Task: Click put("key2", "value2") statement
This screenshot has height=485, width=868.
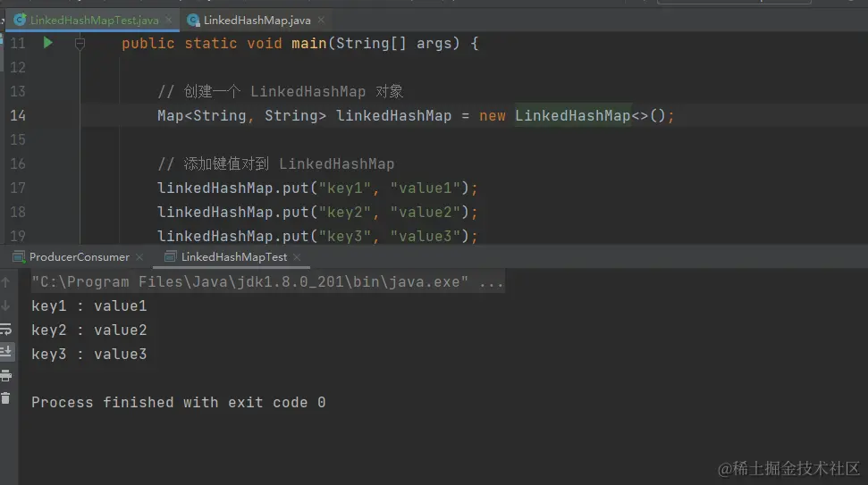Action: pos(317,213)
